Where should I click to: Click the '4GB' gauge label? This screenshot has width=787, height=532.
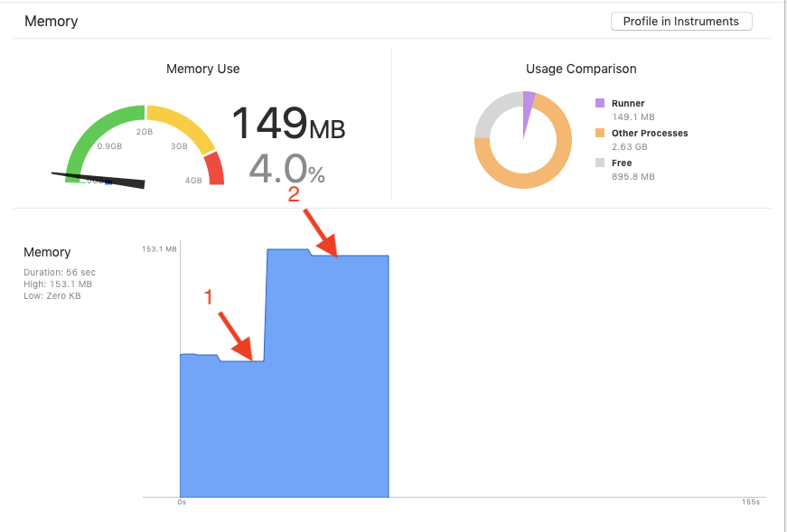[193, 180]
